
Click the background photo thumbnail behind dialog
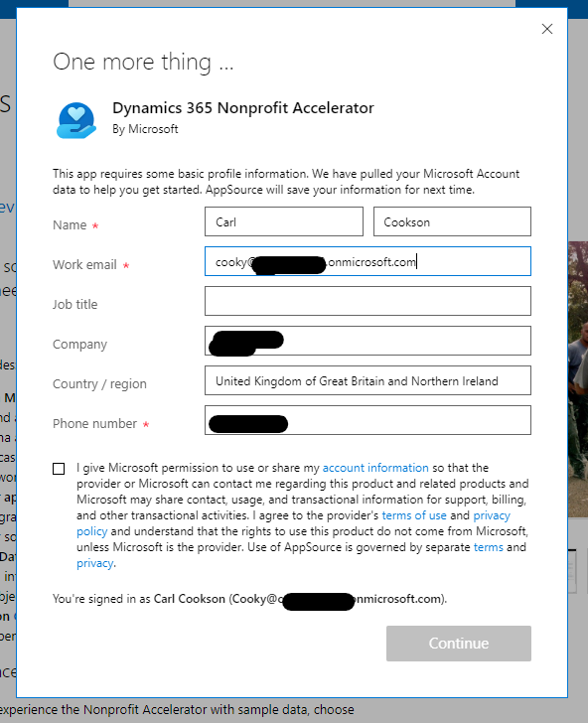pos(578,378)
